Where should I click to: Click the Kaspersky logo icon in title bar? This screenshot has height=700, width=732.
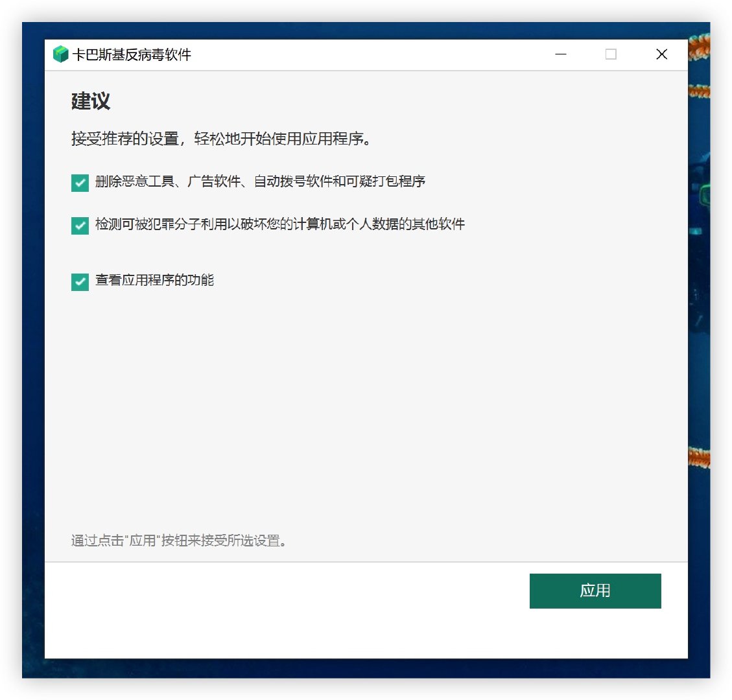point(61,54)
